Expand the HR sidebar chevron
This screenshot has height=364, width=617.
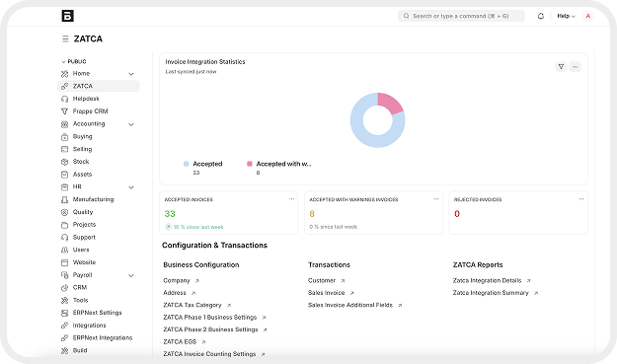[131, 187]
